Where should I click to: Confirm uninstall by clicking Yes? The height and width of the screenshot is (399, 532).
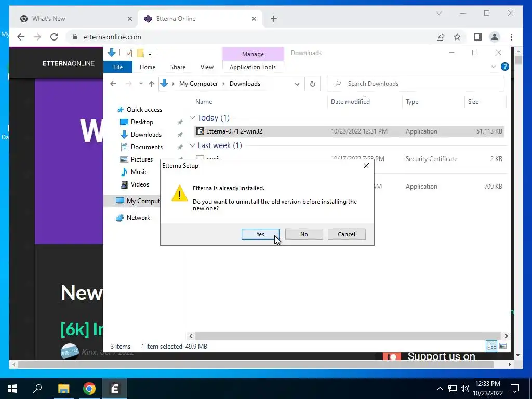(x=260, y=234)
